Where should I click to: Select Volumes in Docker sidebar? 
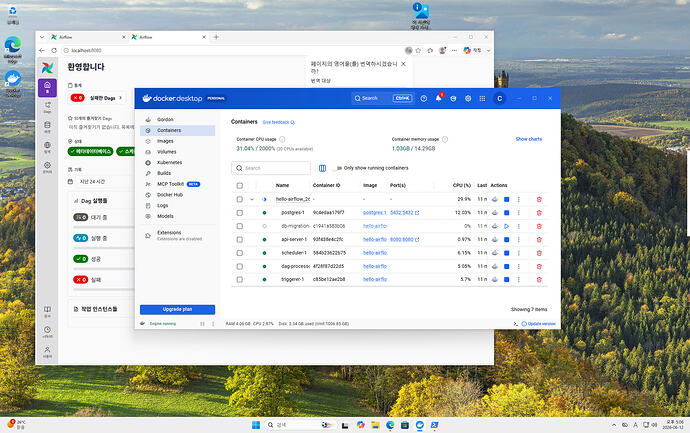coord(177,152)
